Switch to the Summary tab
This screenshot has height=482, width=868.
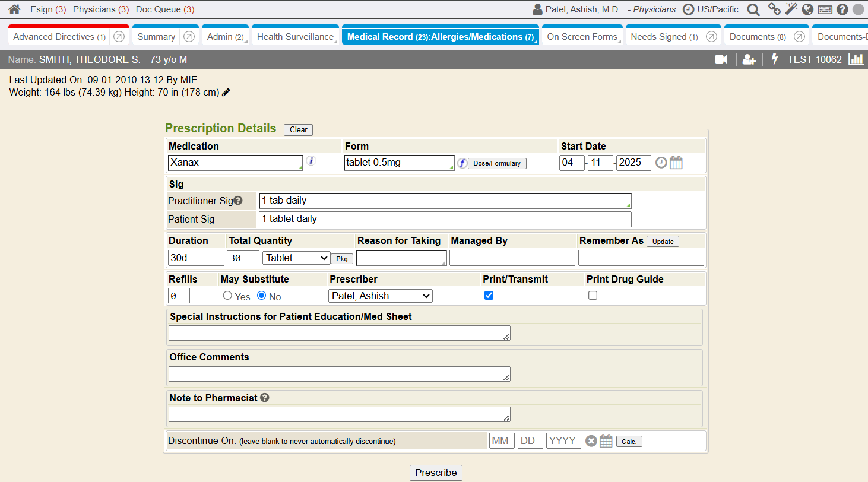click(x=156, y=37)
